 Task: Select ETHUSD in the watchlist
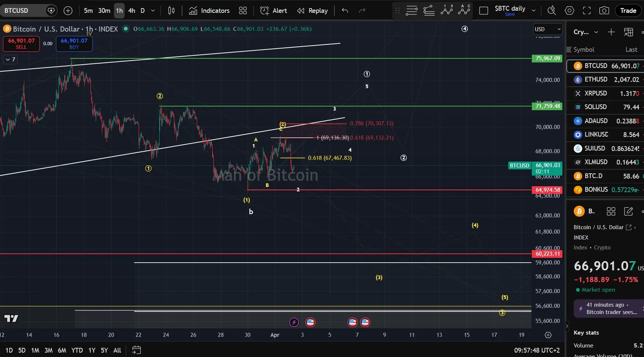point(605,79)
